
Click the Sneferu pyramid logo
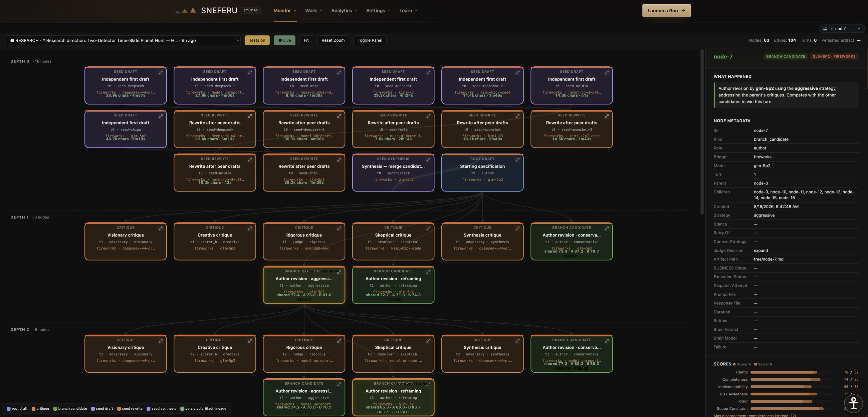point(186,11)
